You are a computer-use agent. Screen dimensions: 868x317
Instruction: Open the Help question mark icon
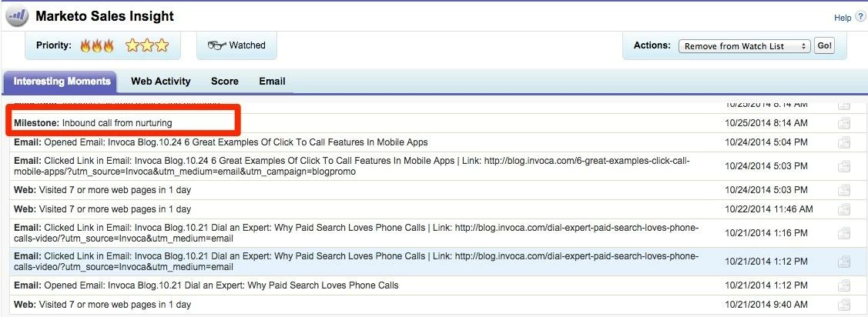point(860,17)
